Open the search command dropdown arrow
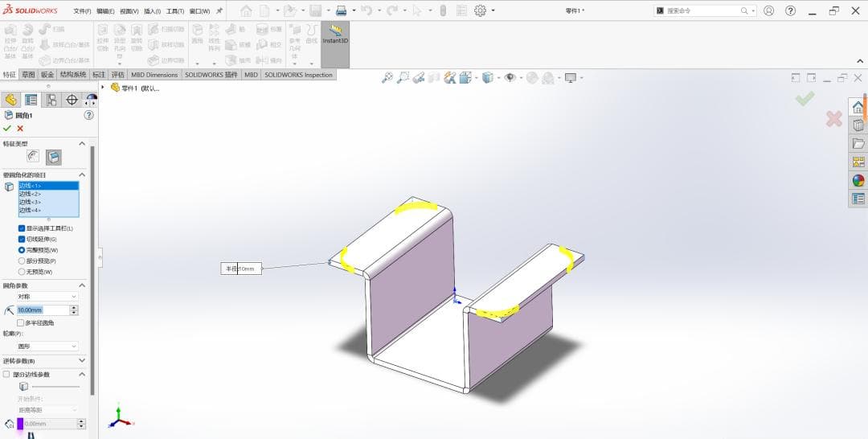Image resolution: width=868 pixels, height=439 pixels. click(x=753, y=10)
